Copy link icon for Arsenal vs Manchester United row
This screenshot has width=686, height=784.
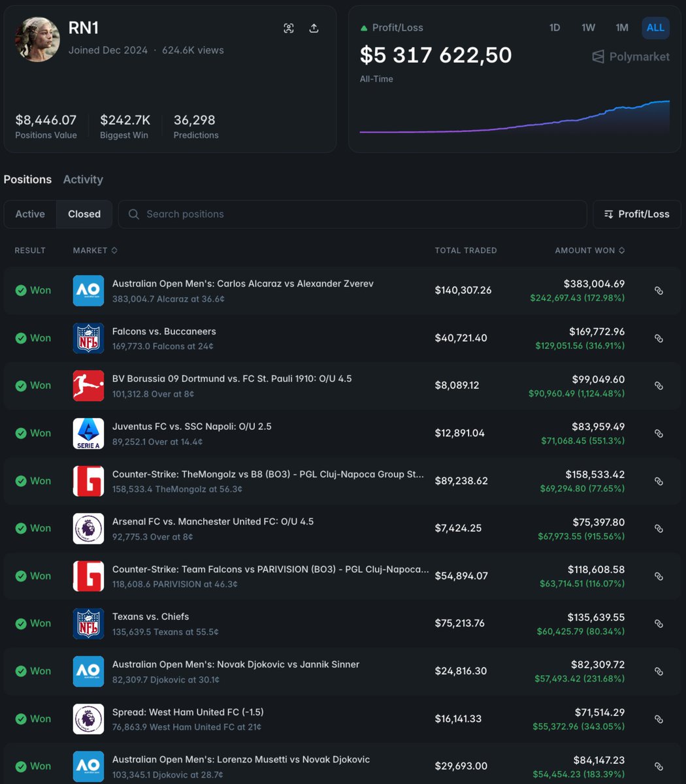click(659, 529)
